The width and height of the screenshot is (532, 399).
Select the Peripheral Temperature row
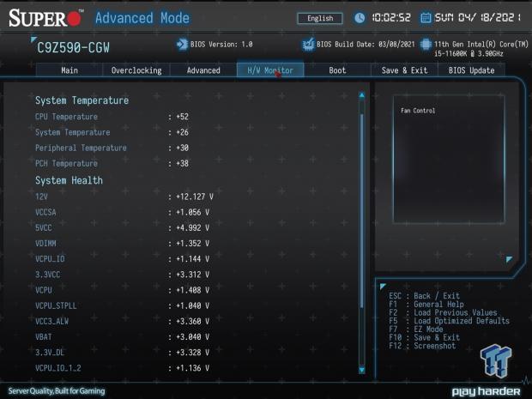(112, 148)
